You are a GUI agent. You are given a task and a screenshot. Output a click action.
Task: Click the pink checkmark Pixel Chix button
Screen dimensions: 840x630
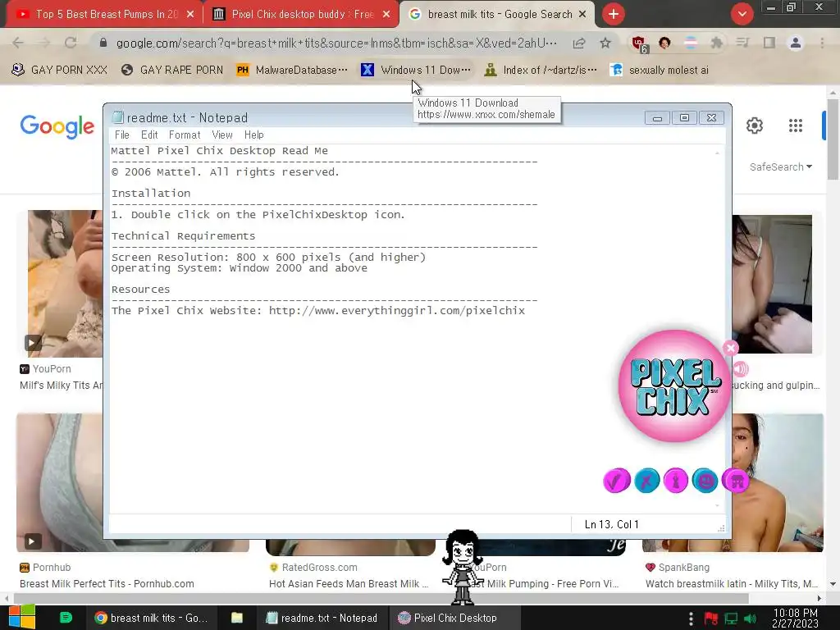pos(617,481)
